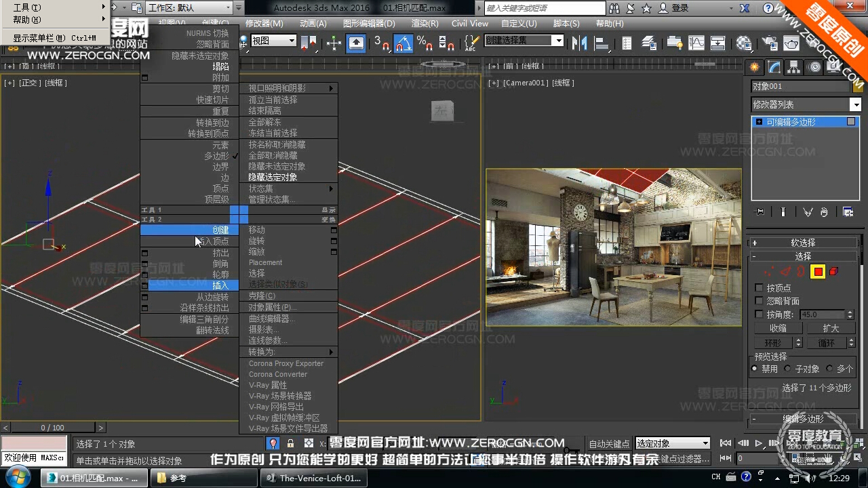Click the 扩大 button
The image size is (868, 488).
831,328
